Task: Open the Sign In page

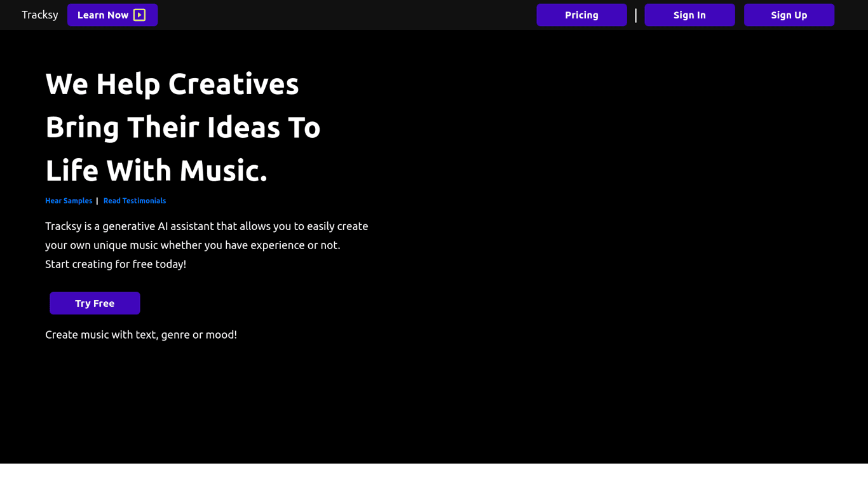Action: [689, 15]
